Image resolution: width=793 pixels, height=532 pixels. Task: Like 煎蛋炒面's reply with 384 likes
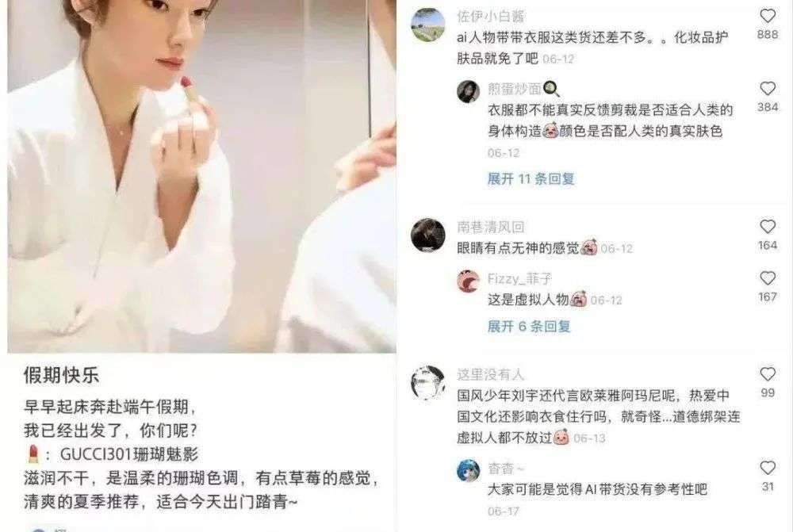pos(767,89)
